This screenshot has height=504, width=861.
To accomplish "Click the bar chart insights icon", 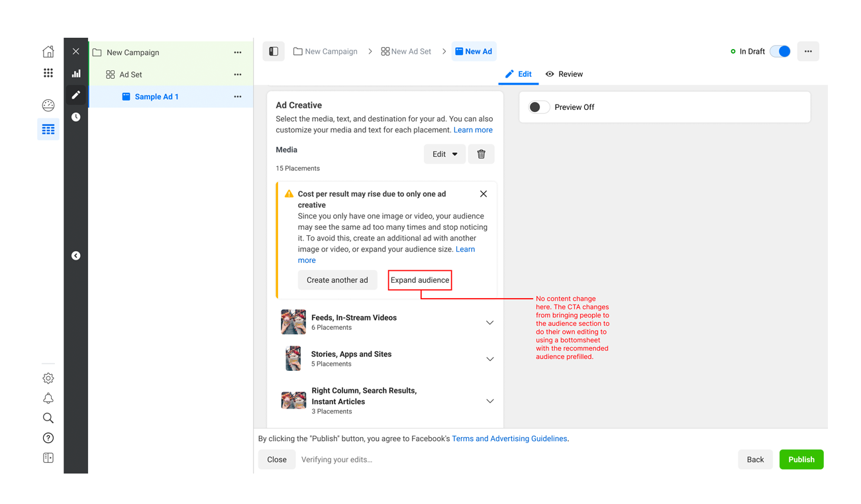I will point(76,74).
